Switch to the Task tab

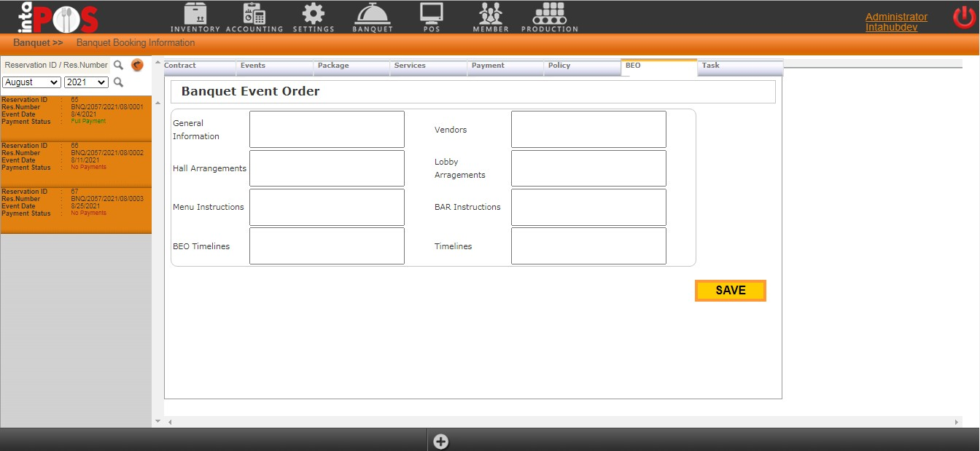[x=739, y=66]
